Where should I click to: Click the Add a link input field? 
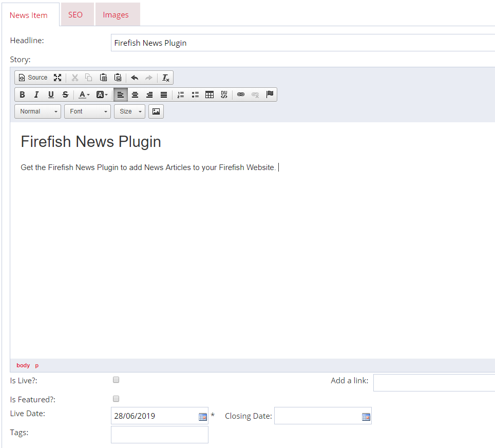click(434, 383)
